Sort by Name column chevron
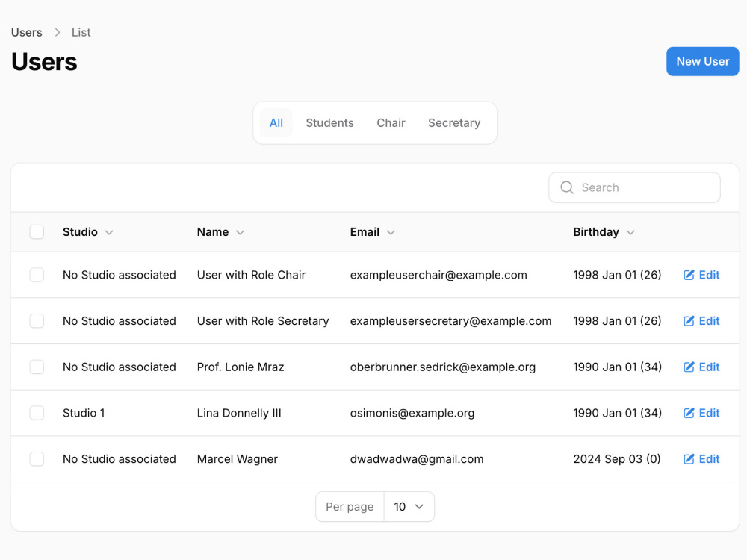This screenshot has height=560, width=747. (x=240, y=232)
